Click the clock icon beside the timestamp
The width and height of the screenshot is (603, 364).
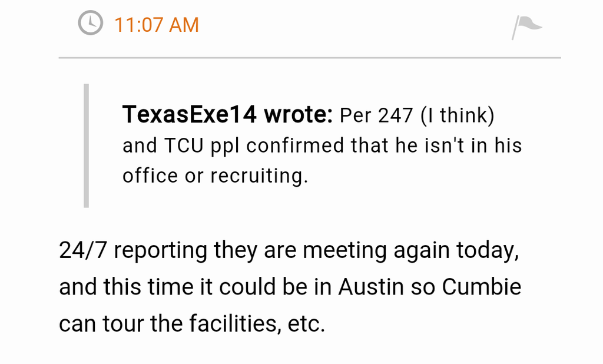tap(90, 24)
